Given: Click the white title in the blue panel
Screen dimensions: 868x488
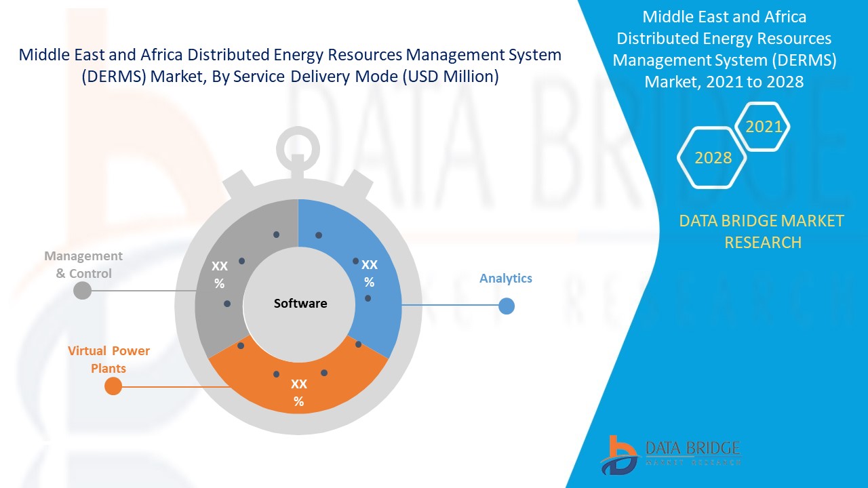Looking at the screenshot, I should coord(724,49).
